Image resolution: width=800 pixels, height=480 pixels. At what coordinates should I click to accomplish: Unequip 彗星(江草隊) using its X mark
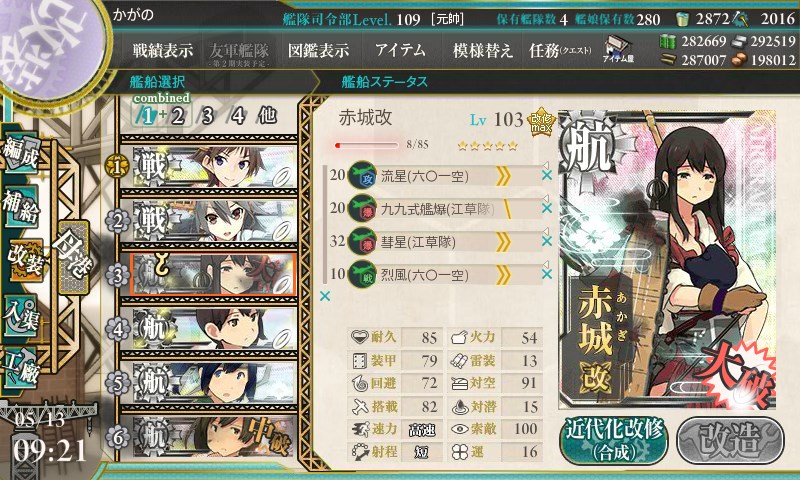546,241
